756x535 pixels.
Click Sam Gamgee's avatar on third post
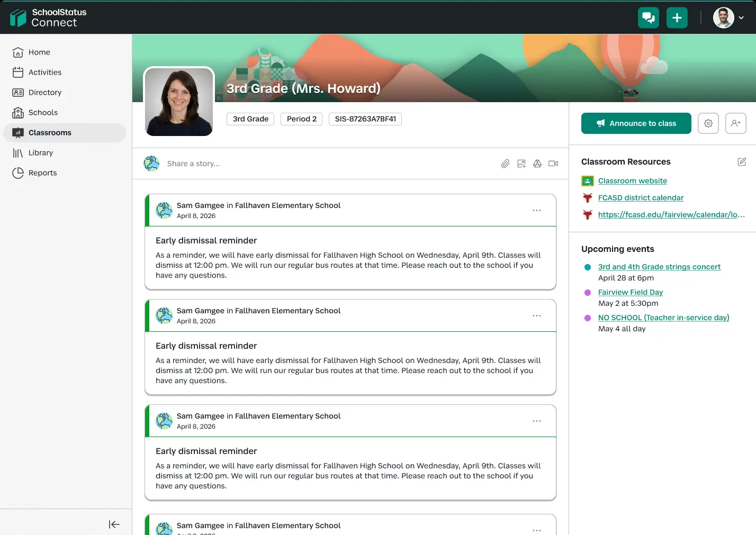pos(164,421)
